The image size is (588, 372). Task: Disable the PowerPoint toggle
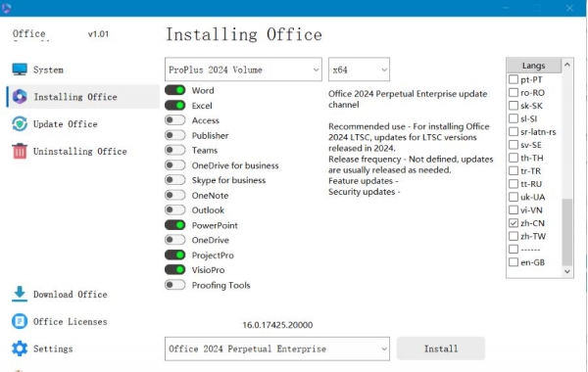point(175,225)
